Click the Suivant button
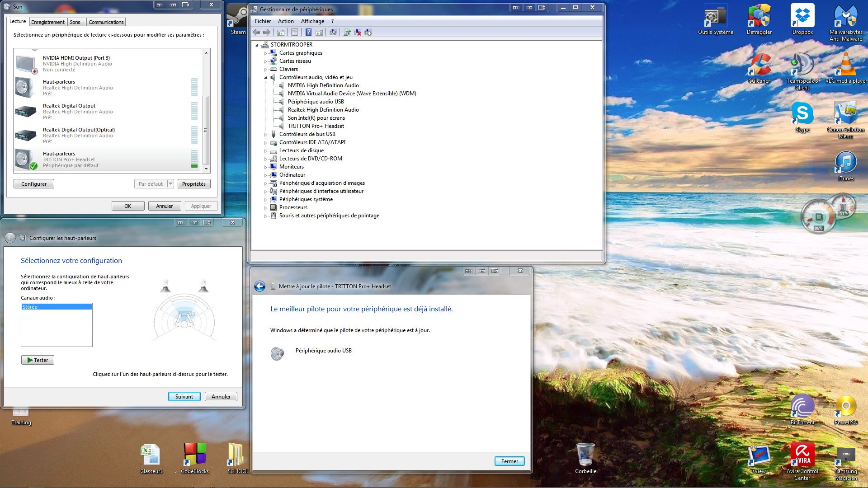 tap(184, 397)
